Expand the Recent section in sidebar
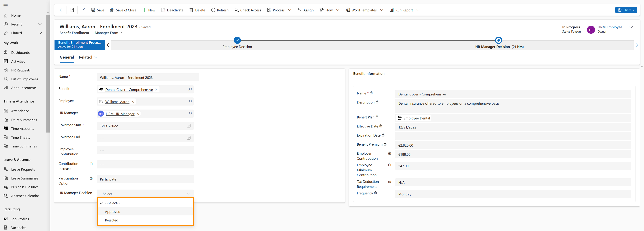This screenshot has width=644, height=231. click(x=40, y=24)
